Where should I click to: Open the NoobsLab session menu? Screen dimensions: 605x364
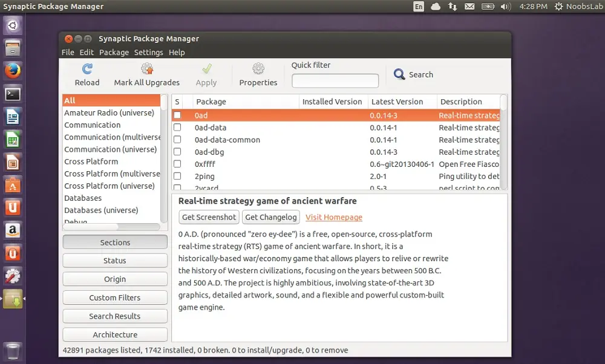(x=578, y=7)
